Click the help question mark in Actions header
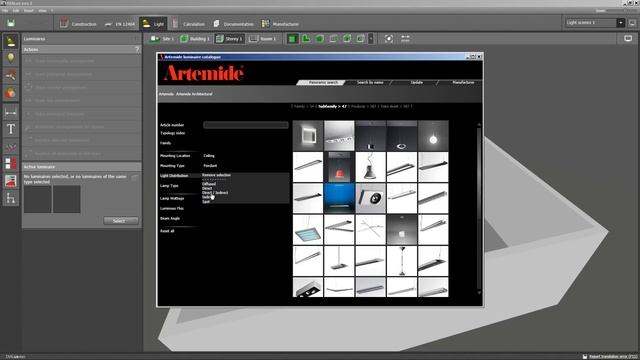The height and width of the screenshot is (360, 640). pos(137,49)
